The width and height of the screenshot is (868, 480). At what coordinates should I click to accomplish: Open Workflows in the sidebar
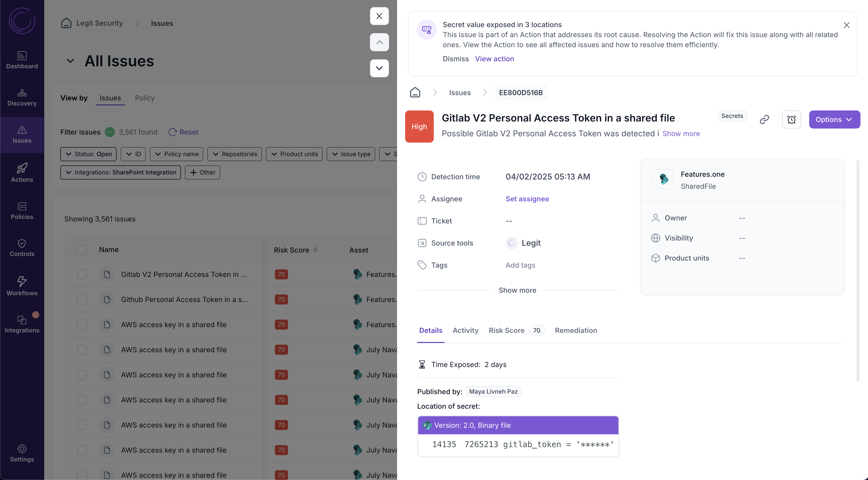click(x=22, y=286)
